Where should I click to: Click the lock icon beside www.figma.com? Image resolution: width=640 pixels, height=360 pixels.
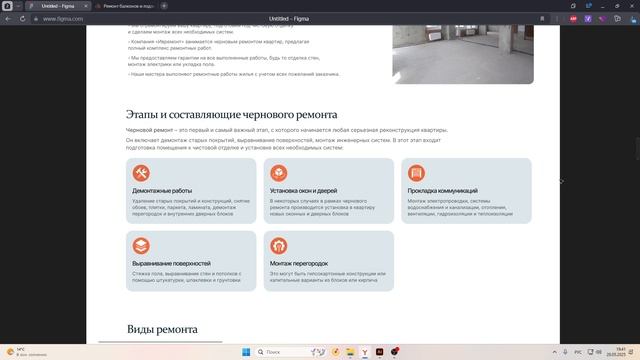point(36,19)
